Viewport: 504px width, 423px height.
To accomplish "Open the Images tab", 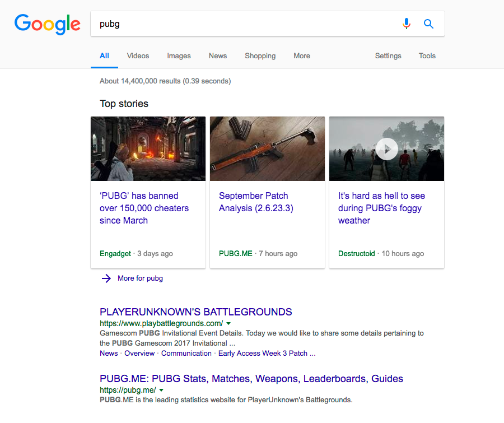I will coord(179,55).
